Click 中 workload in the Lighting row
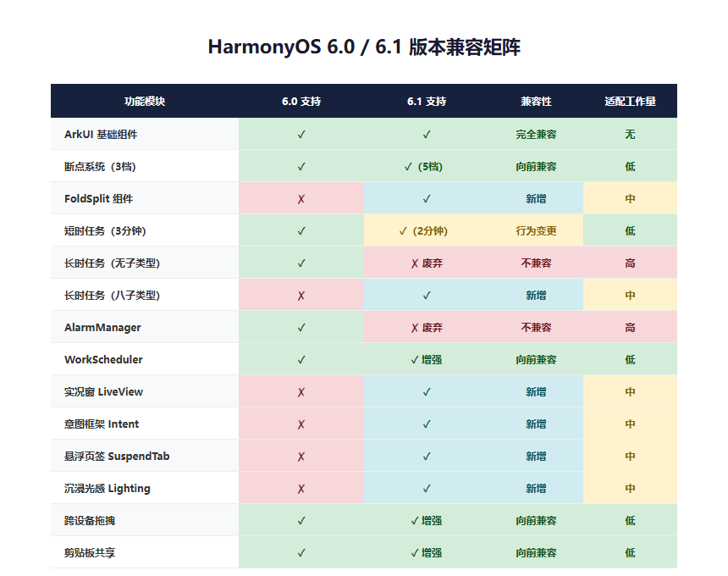 pyautogui.click(x=630, y=488)
